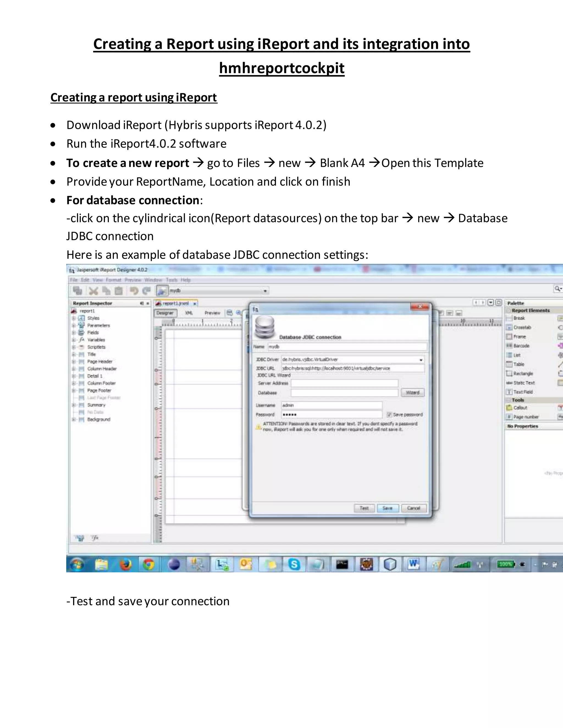This screenshot has height=728, width=563.
Task: Expand the Parameters tree node
Action: (x=73, y=325)
